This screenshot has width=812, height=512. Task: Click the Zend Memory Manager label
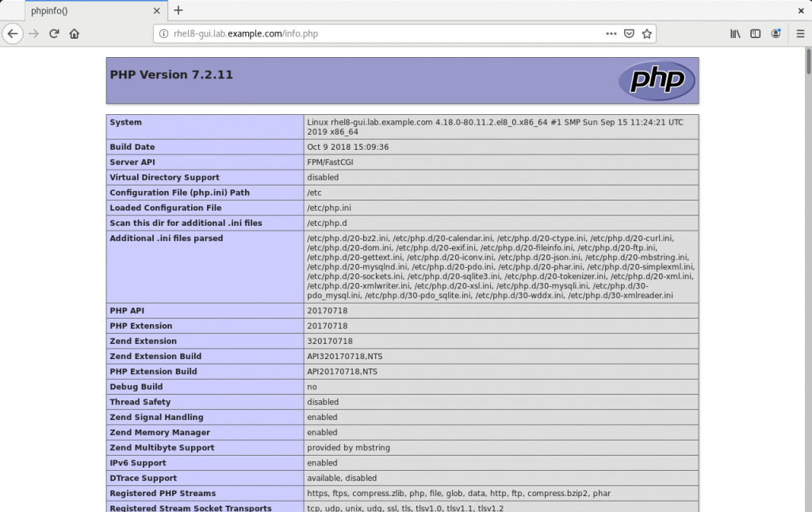point(160,432)
